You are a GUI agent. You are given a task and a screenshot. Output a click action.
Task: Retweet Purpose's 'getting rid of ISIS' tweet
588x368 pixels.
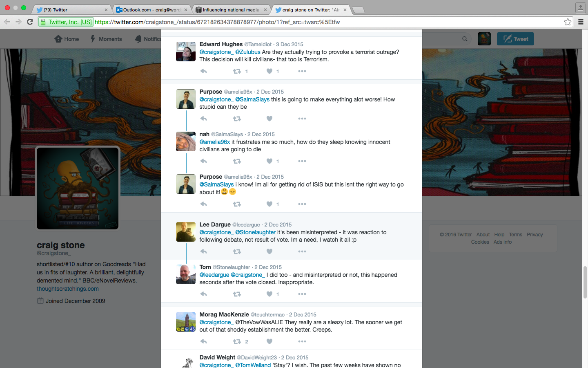tap(237, 204)
